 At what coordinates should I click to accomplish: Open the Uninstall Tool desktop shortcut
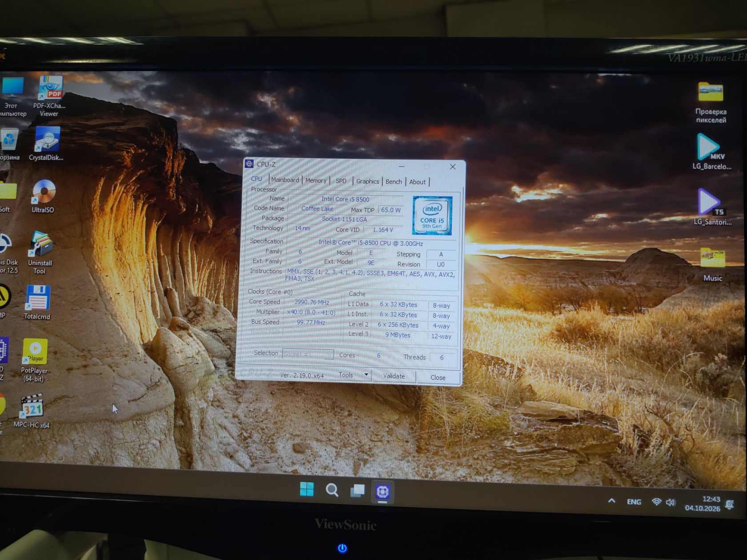click(40, 252)
